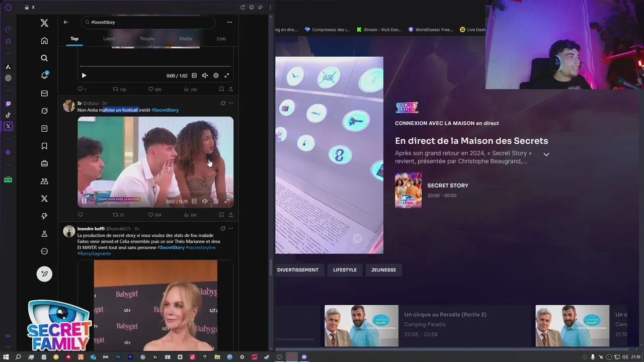The image size is (644, 362).
Task: Bookmark Sr's post with 36K views
Action: (x=221, y=215)
